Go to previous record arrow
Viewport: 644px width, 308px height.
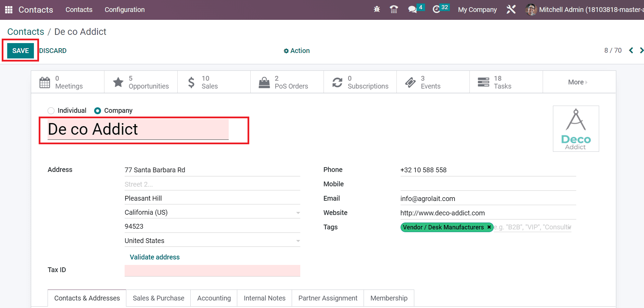(x=631, y=51)
